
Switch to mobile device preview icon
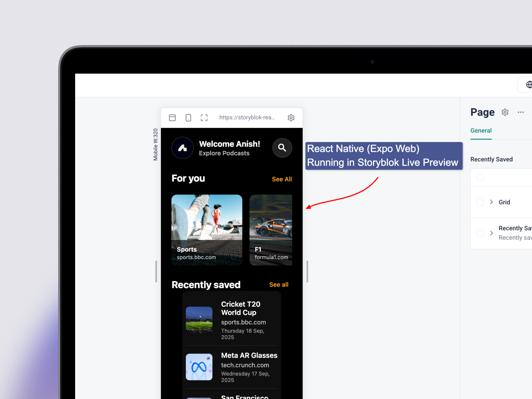188,118
